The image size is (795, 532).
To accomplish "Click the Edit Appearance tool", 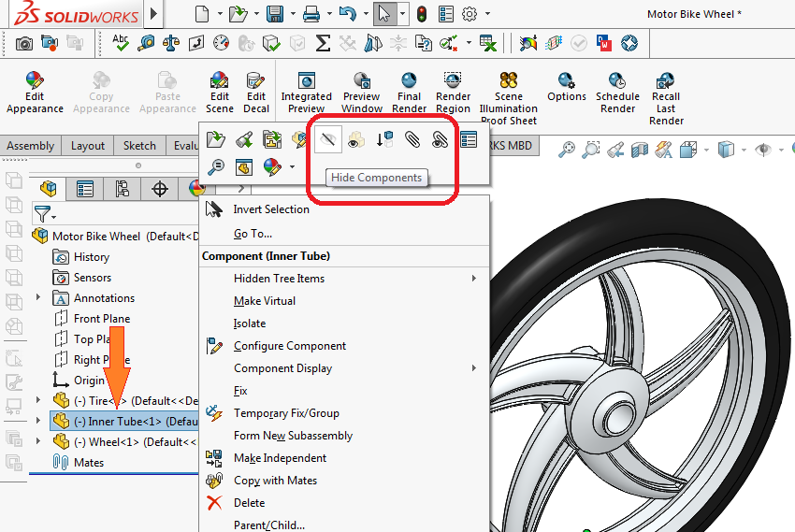I will pos(35,93).
